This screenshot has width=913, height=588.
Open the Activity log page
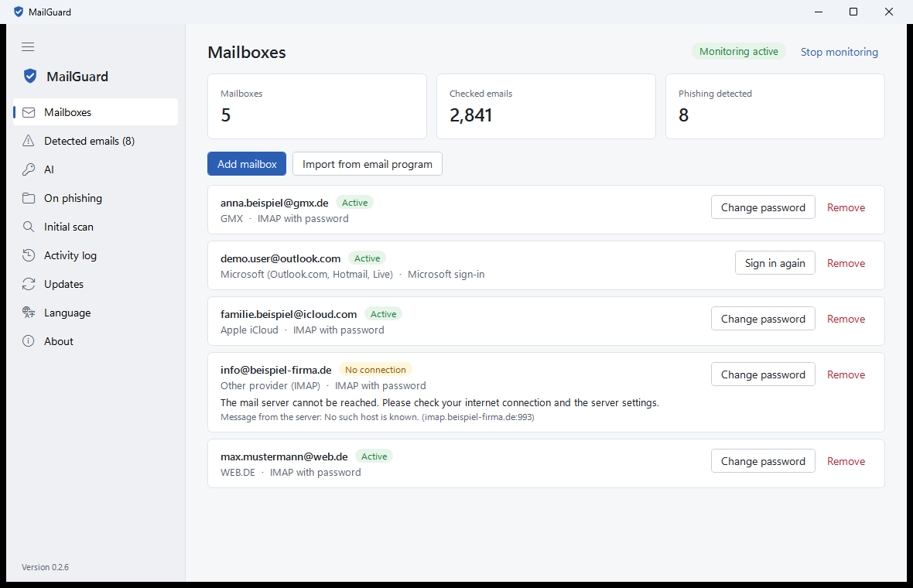click(x=95, y=255)
